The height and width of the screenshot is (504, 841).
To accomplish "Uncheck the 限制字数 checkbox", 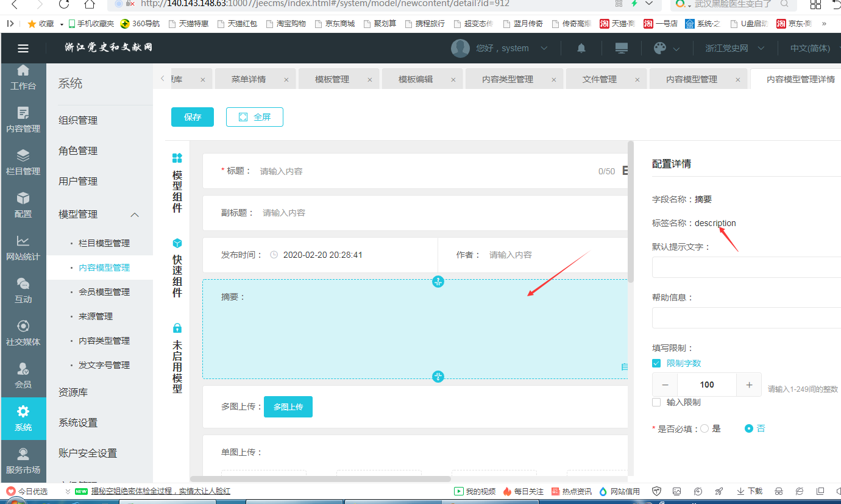I will coord(656,363).
